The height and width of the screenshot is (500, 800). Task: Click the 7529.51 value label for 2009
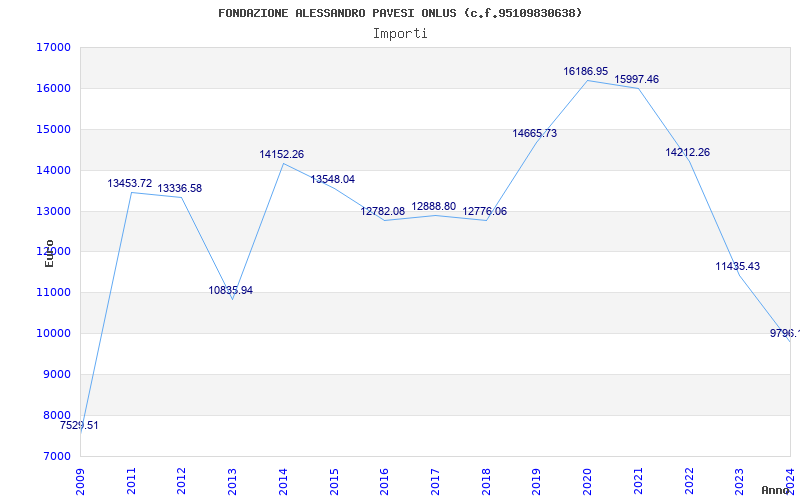(79, 426)
